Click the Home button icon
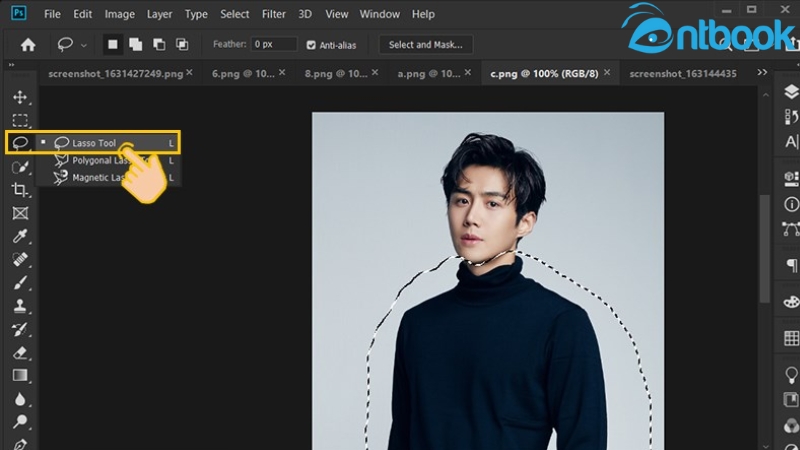800x450 pixels. (x=28, y=45)
